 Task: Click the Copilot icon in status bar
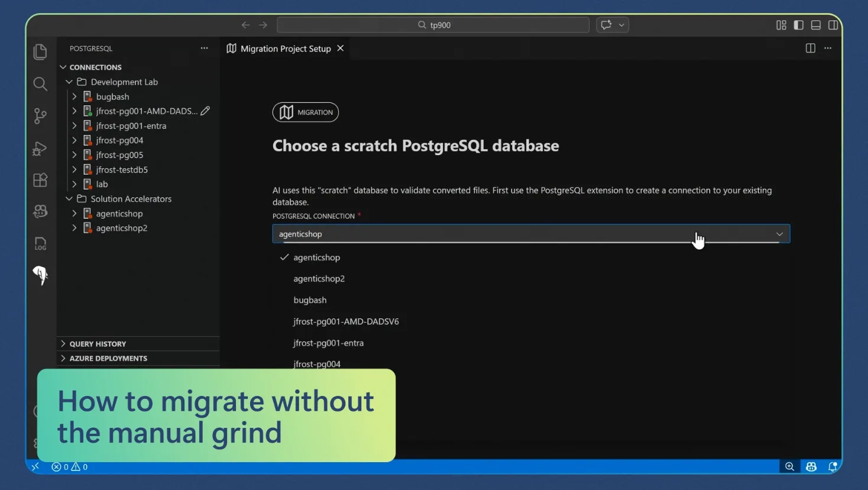[811, 467]
